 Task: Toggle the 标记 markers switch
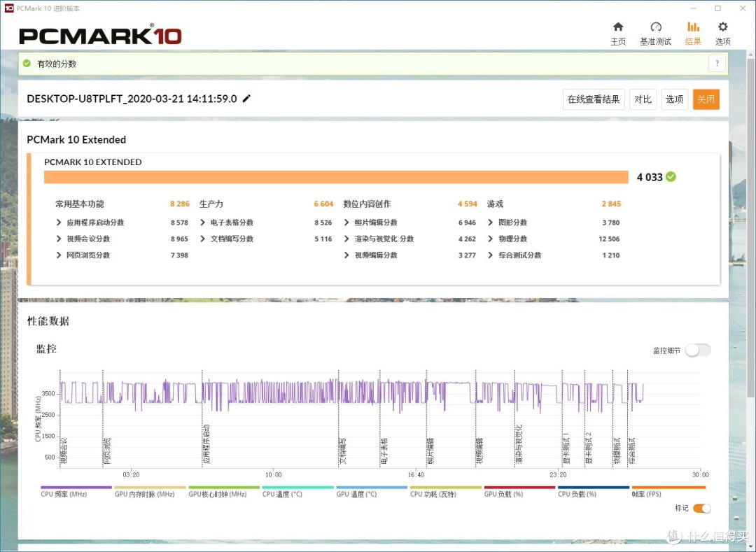pyautogui.click(x=701, y=508)
